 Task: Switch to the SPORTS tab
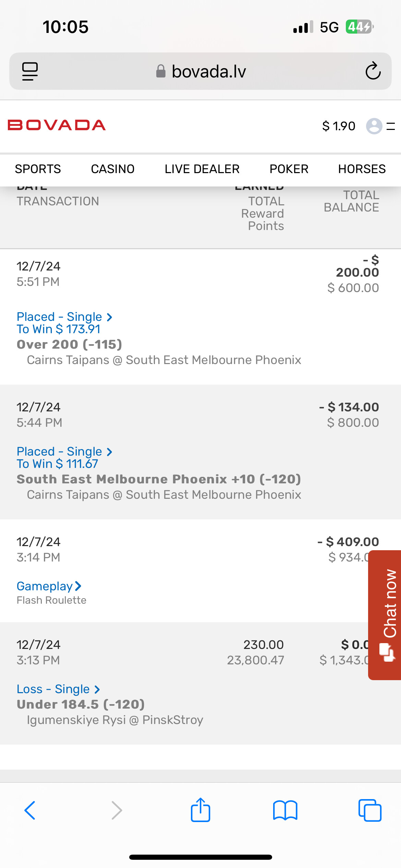pyautogui.click(x=38, y=169)
